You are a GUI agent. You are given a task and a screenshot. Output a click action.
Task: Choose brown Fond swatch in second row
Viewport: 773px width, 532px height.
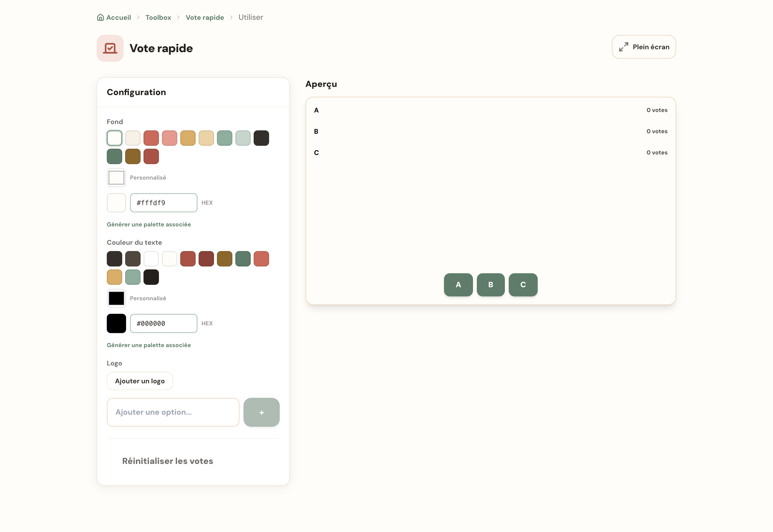click(133, 156)
